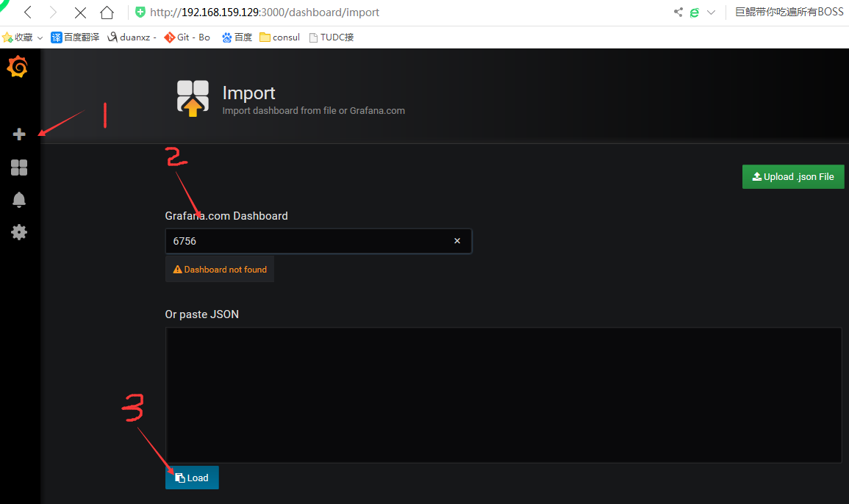
Task: Open the 百度翻译 bookmark
Action: [75, 37]
